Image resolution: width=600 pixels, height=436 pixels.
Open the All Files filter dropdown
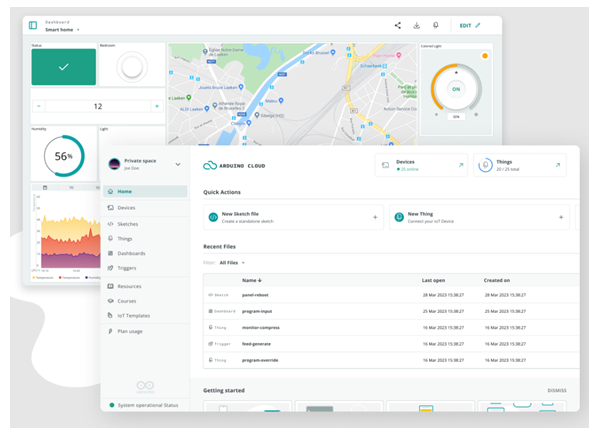pyautogui.click(x=232, y=263)
